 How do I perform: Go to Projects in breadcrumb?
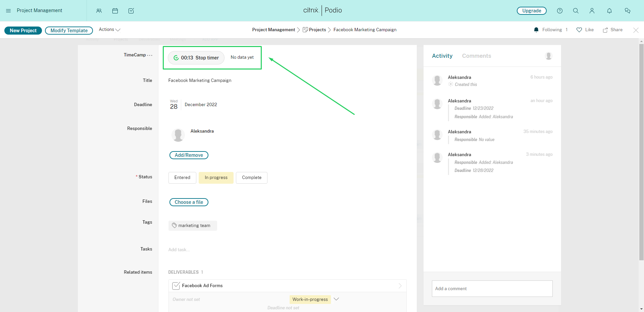[317, 30]
